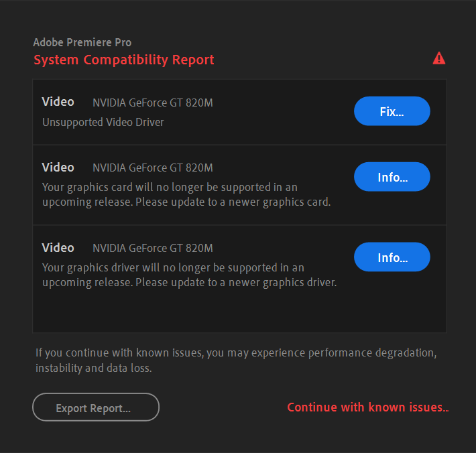Choose Continue with known issues
Screen dimensions: 476x453
368,407
